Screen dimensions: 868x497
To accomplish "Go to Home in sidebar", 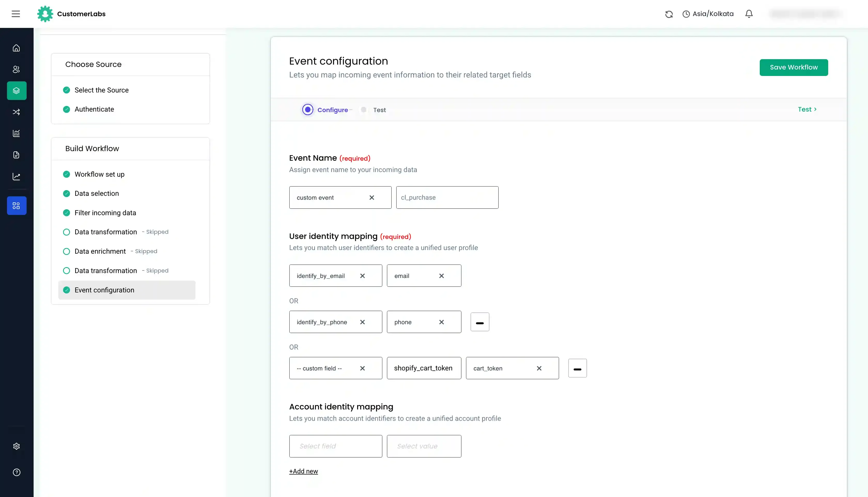I will click(x=16, y=48).
